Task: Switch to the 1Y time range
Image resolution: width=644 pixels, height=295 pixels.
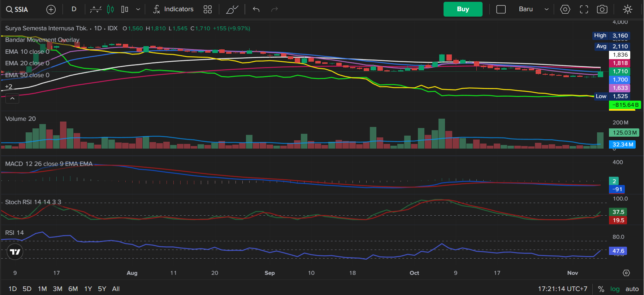Action: pos(88,289)
